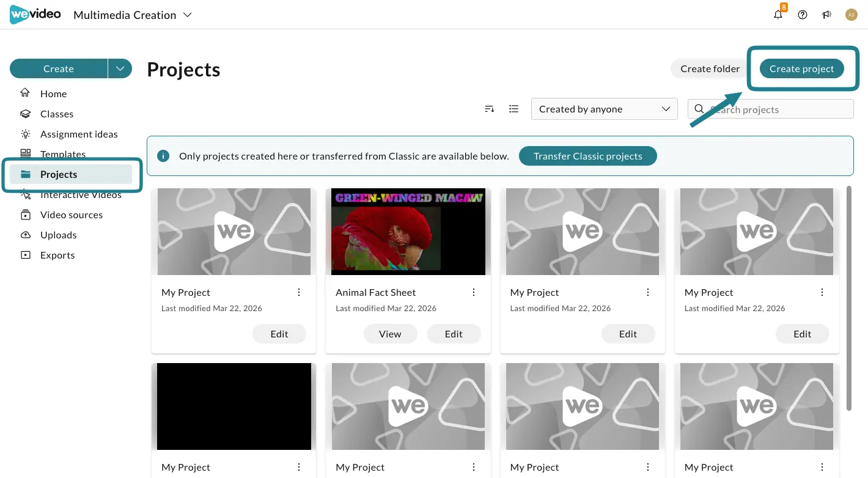
Task: Open the Green-Winged Macaw thumbnail
Action: pyautogui.click(x=408, y=232)
